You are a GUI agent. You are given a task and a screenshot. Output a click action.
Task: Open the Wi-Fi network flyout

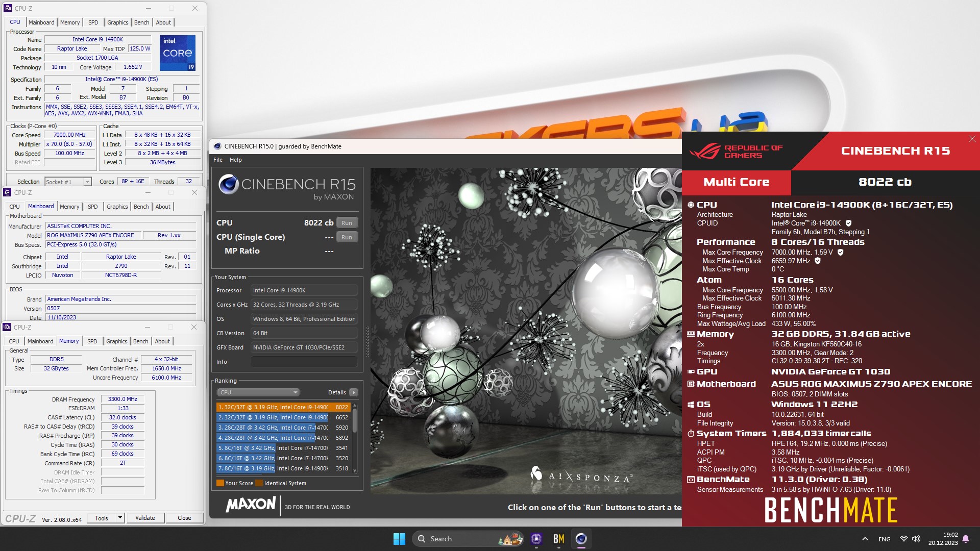click(903, 539)
